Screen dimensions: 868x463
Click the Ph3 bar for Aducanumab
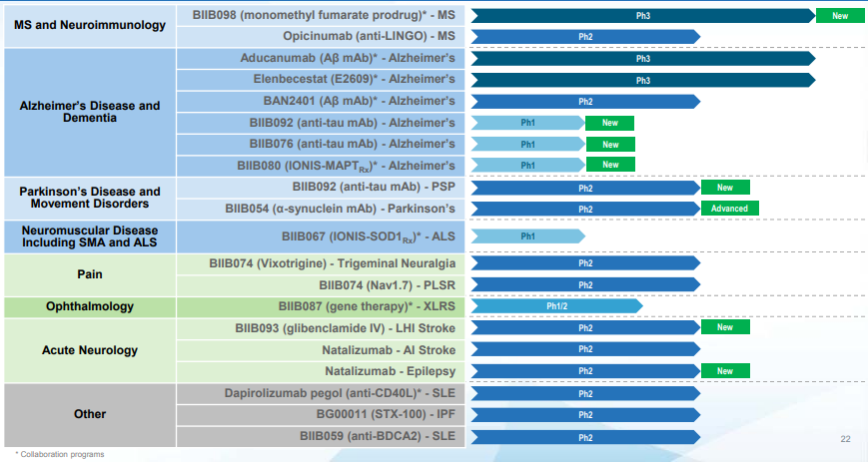642,59
